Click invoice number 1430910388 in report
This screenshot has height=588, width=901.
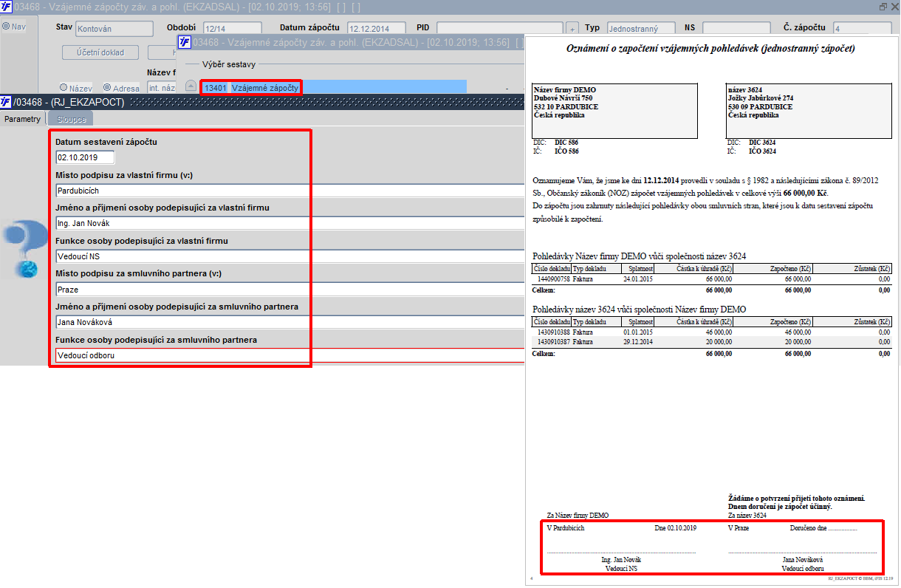point(554,332)
